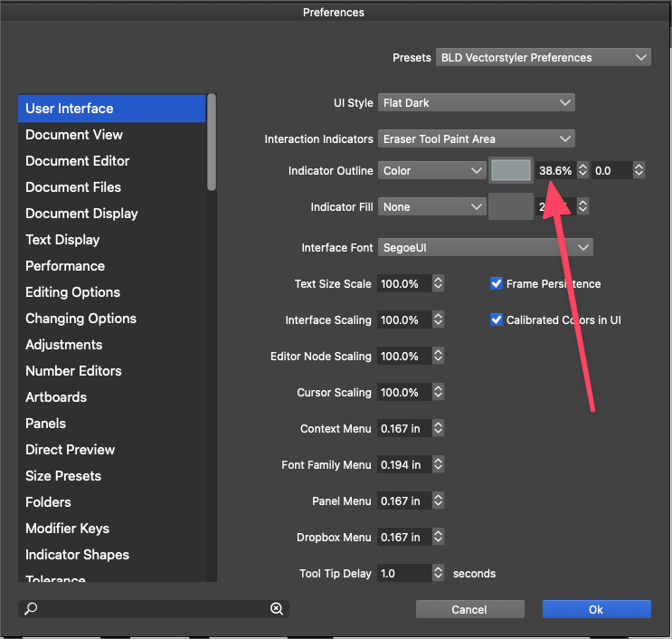672x639 pixels.
Task: Expand the UI Style dropdown
Action: point(476,103)
